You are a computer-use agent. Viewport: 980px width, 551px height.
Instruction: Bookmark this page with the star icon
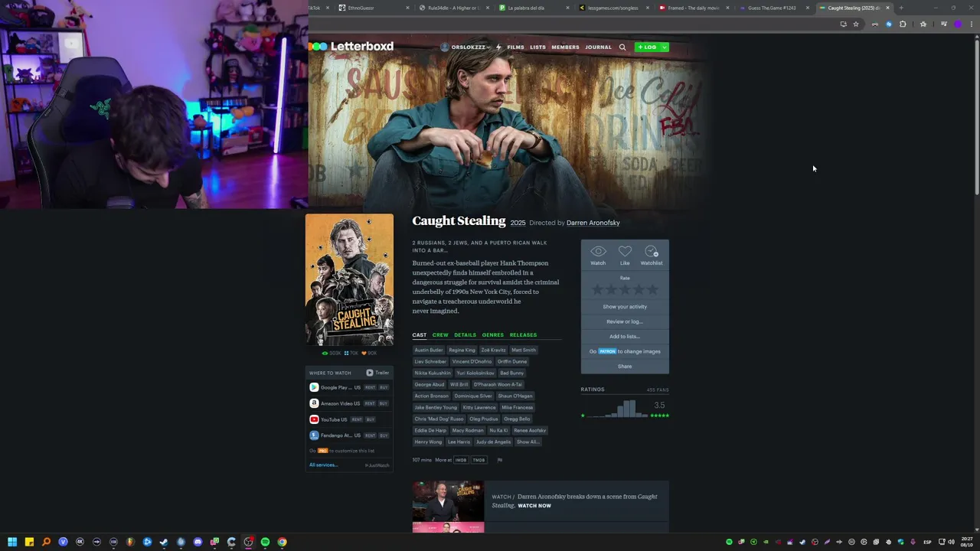coord(856,24)
